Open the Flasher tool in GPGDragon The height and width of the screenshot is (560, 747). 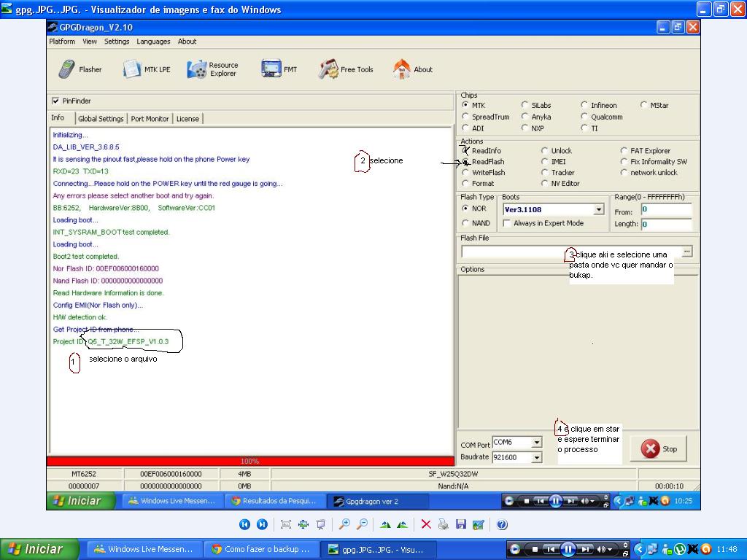80,69
